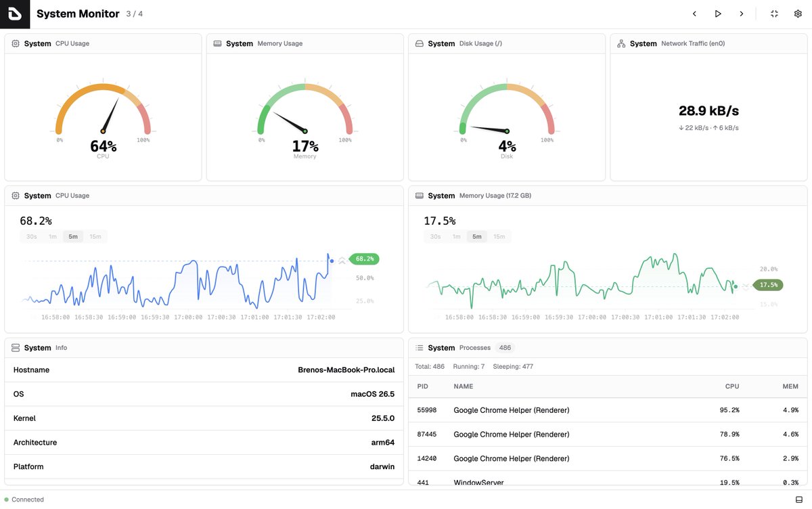Viewport: 812px width, 509px height.
Task: Click the 76.5% CPU cell
Action: [x=729, y=459]
